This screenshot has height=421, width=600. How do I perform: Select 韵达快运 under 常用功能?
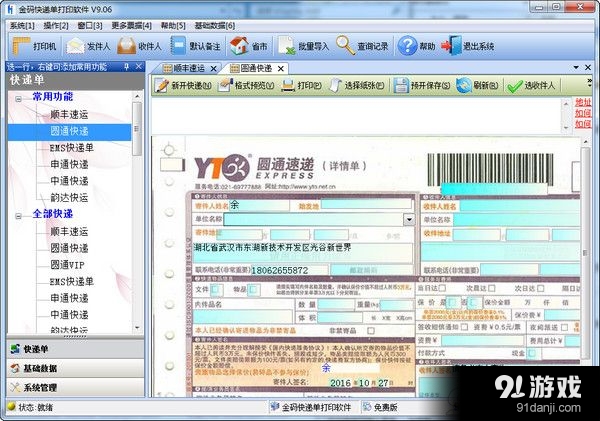pos(69,197)
